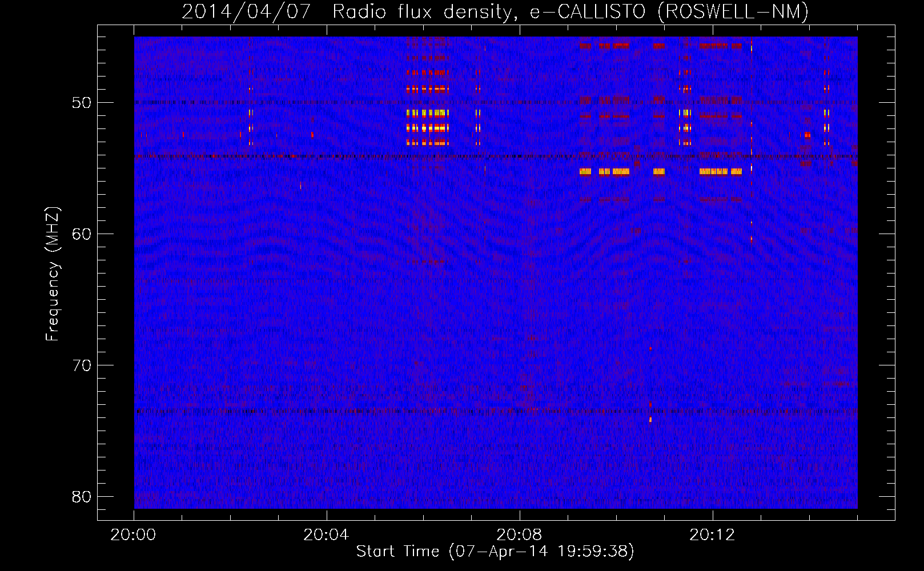Click the "20:08" time tick label

point(519,535)
